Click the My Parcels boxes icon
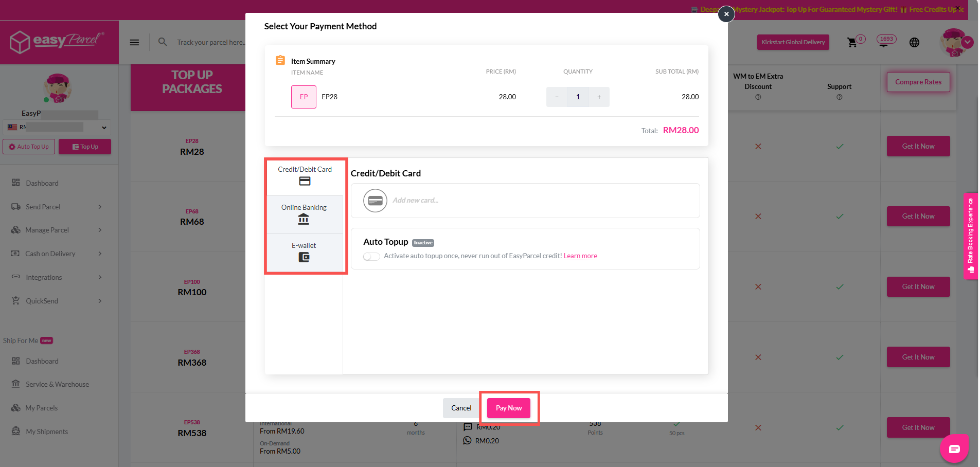 coord(16,408)
